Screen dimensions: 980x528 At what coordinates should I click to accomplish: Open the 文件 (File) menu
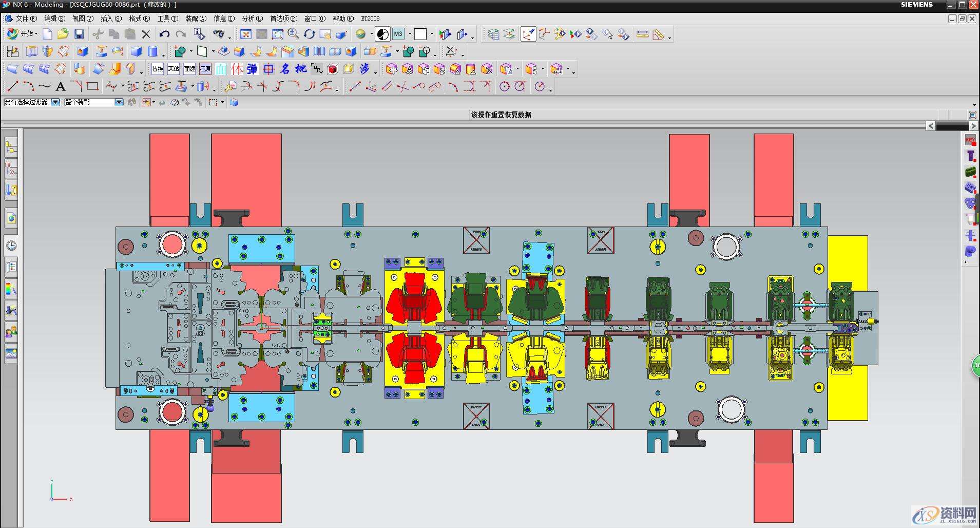25,18
